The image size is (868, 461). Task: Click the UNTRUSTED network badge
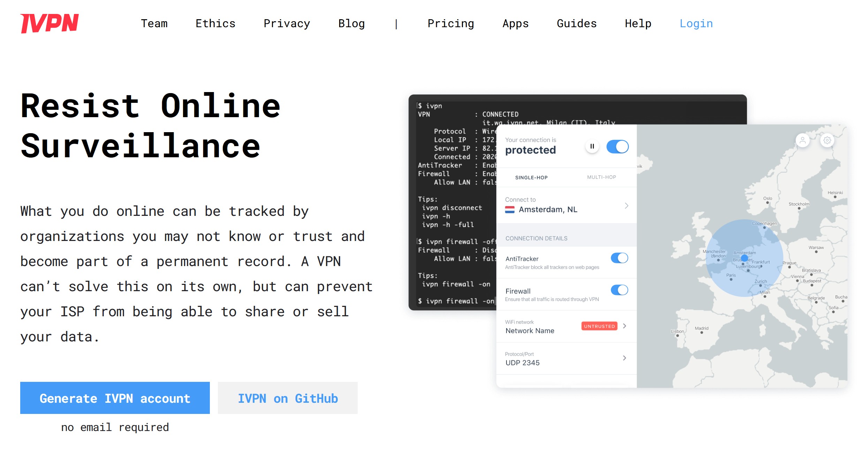pos(599,326)
